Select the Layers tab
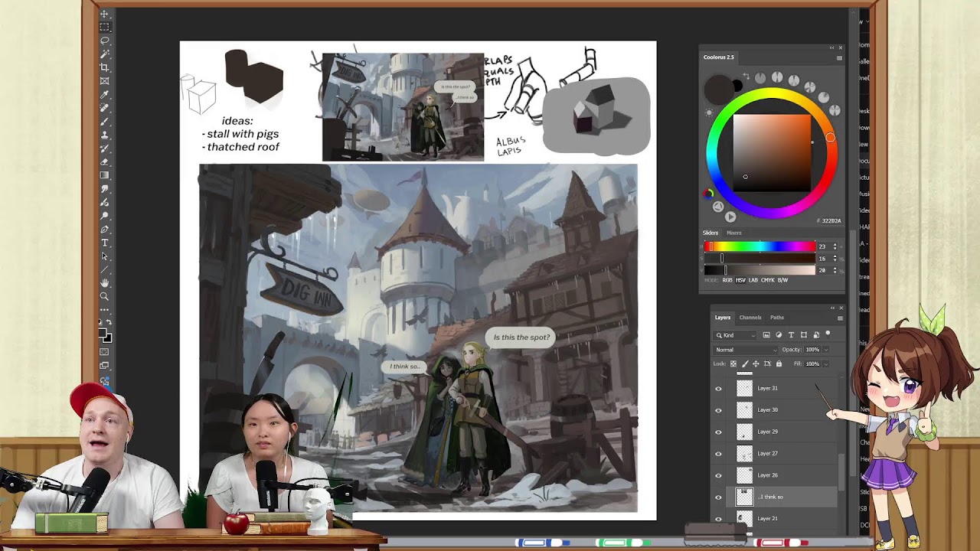The image size is (980, 551). pyautogui.click(x=723, y=318)
